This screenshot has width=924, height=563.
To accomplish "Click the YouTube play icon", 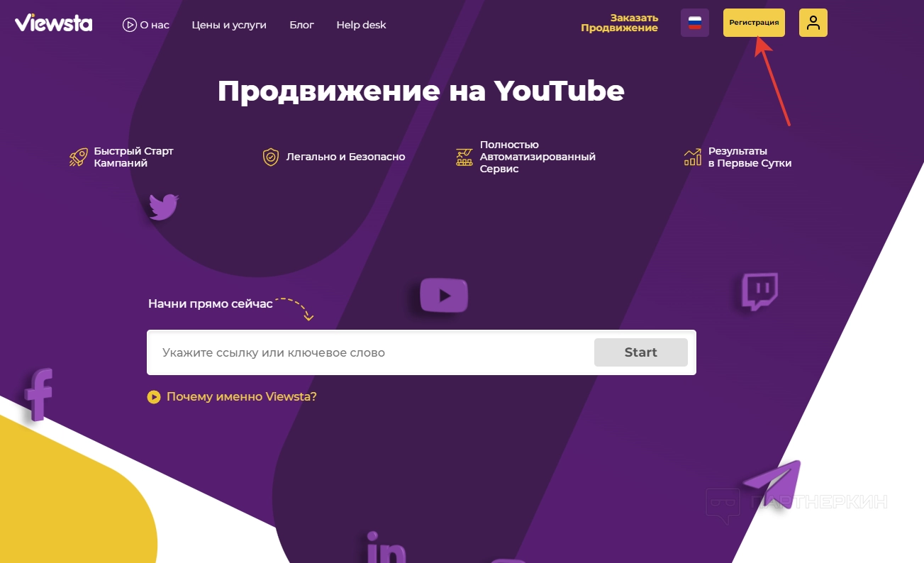I will tap(444, 295).
